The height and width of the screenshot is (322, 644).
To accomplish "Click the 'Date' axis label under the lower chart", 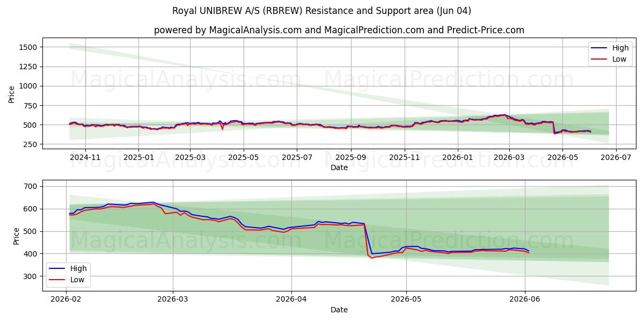I will [x=339, y=310].
